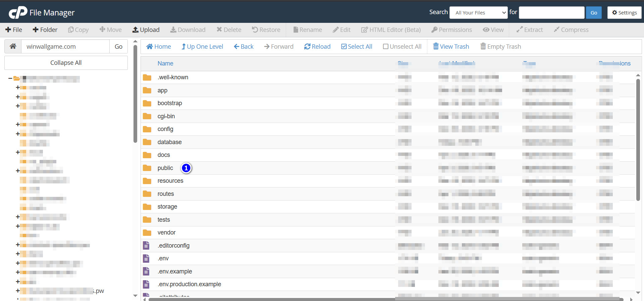This screenshot has width=644, height=301.
Task: Click the Restore toolbar button
Action: 266,30
